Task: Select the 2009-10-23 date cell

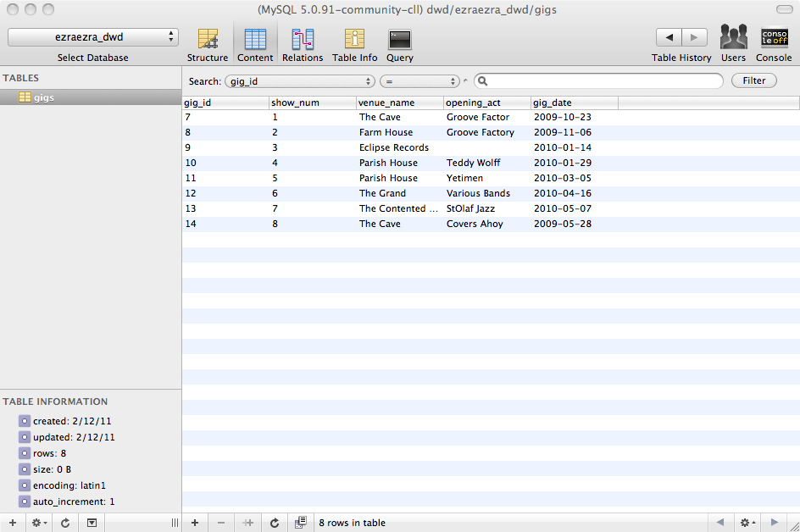Action: tap(575, 117)
